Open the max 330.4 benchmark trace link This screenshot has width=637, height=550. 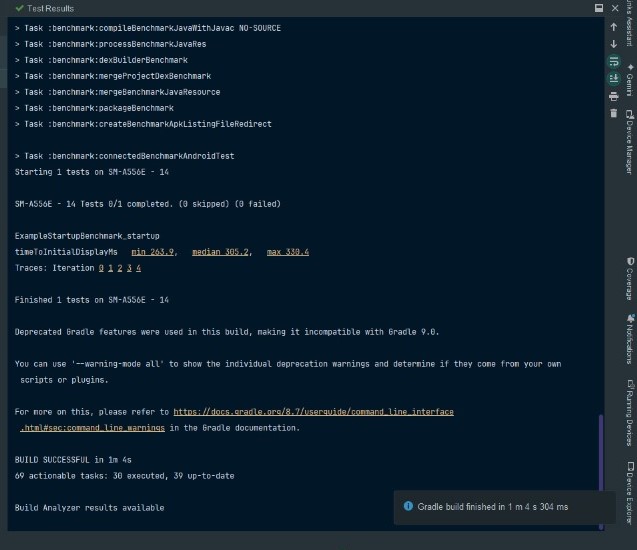[x=288, y=252]
